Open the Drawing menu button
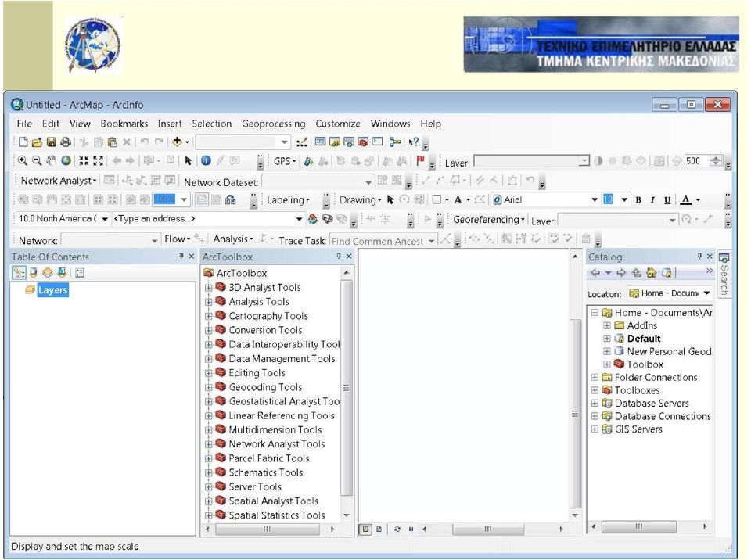 click(360, 199)
